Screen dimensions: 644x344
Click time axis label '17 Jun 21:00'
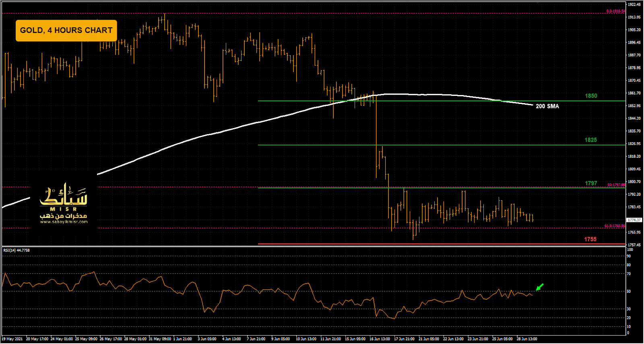[405, 339]
